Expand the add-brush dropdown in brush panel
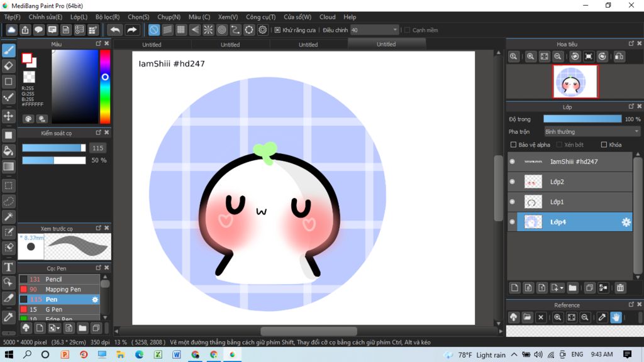 coord(58,328)
